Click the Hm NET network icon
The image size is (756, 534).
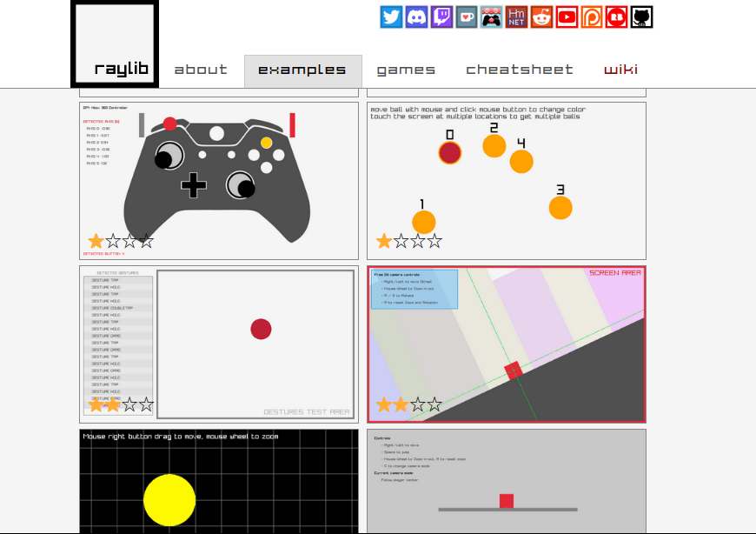pos(516,17)
